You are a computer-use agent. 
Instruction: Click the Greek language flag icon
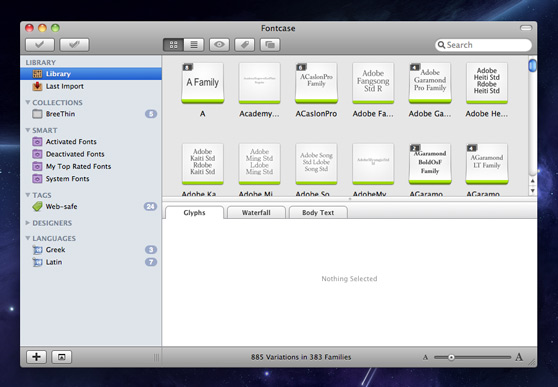[x=37, y=250]
